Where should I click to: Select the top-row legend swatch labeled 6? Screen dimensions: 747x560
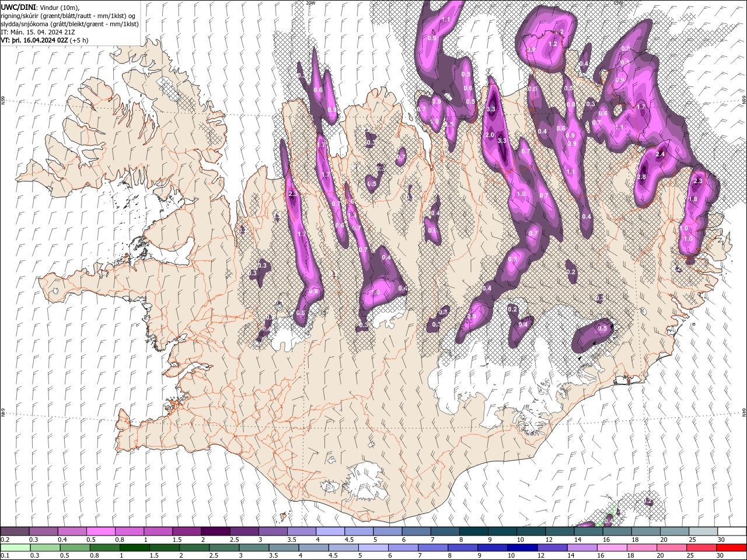[x=416, y=531]
